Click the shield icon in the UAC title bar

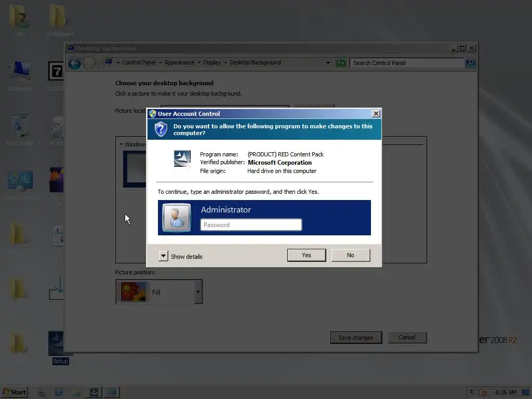(153, 114)
